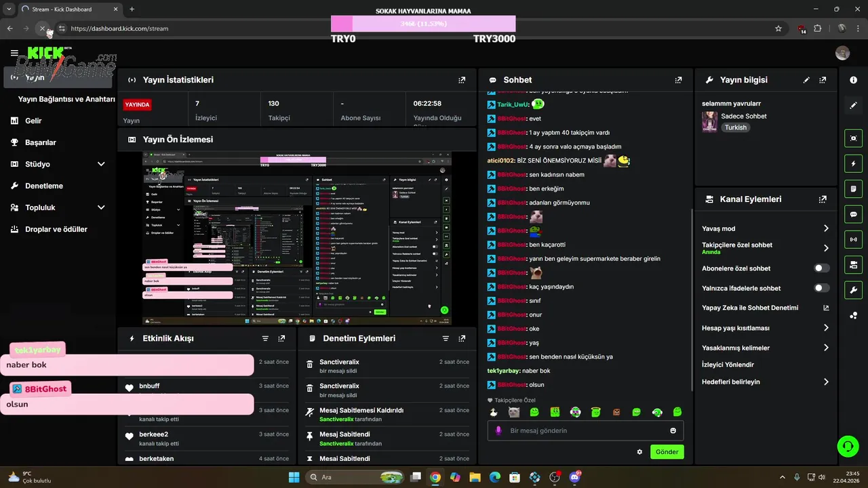Open Takipçilere özel sohbet options chevron
Image resolution: width=868 pixels, height=488 pixels.
[826, 248]
